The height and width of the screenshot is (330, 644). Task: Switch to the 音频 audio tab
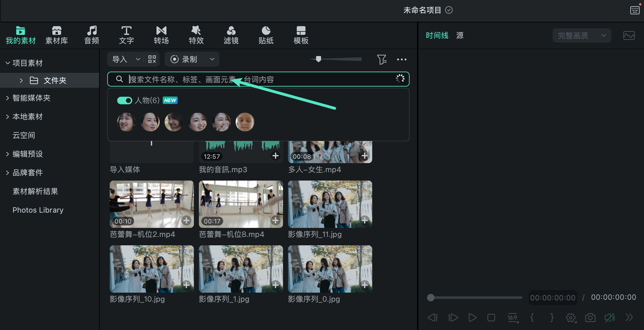[92, 35]
